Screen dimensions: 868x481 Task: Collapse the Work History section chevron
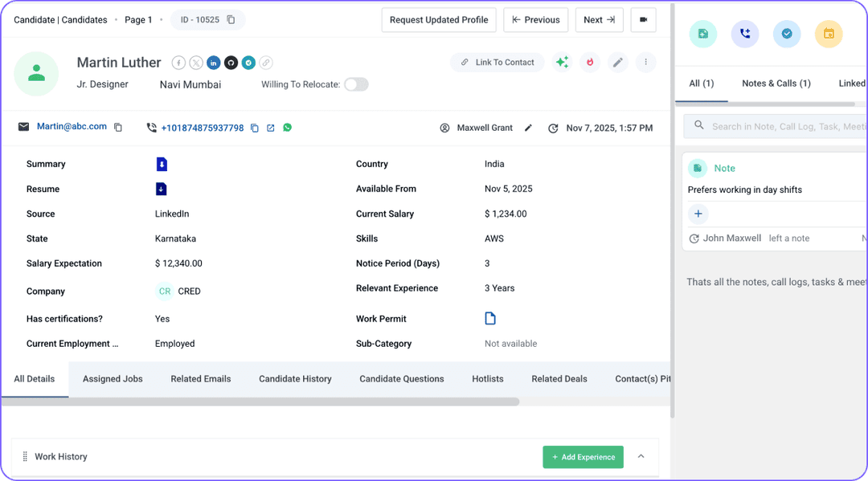coord(641,456)
